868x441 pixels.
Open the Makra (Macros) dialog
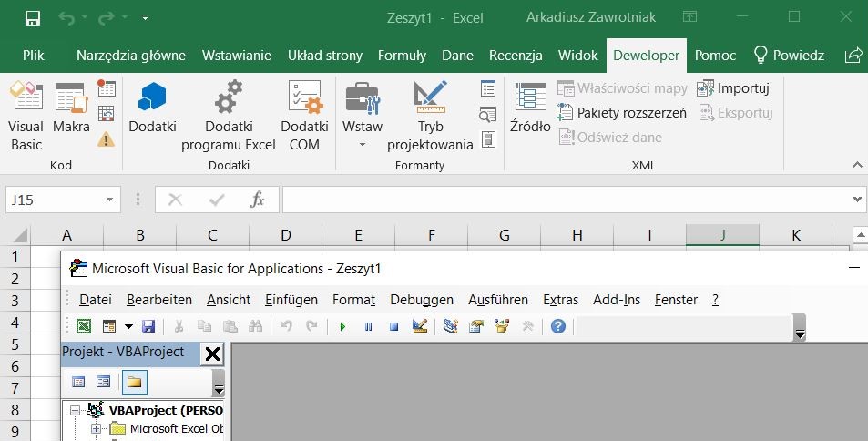(x=71, y=108)
